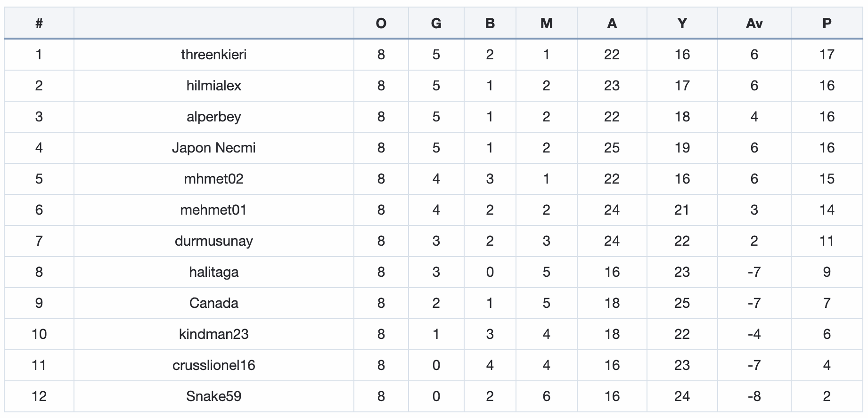Open the Japon Necmi entry
The image size is (868, 418).
(x=214, y=148)
